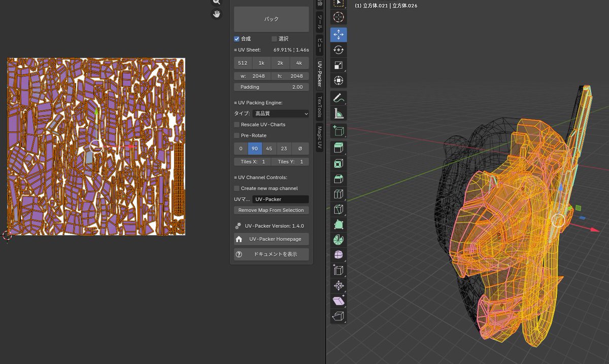Screen dimensions: 609x364
Task: Enable the Pre-Rotate option
Action: click(236, 136)
